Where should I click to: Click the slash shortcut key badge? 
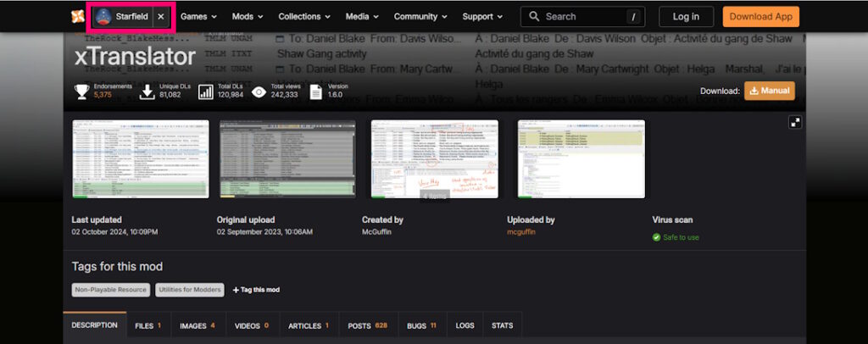[632, 17]
